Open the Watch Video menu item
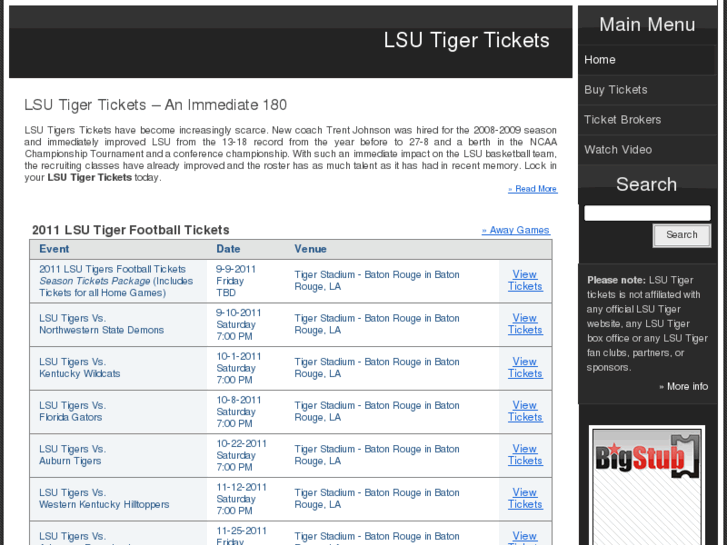 pyautogui.click(x=618, y=150)
